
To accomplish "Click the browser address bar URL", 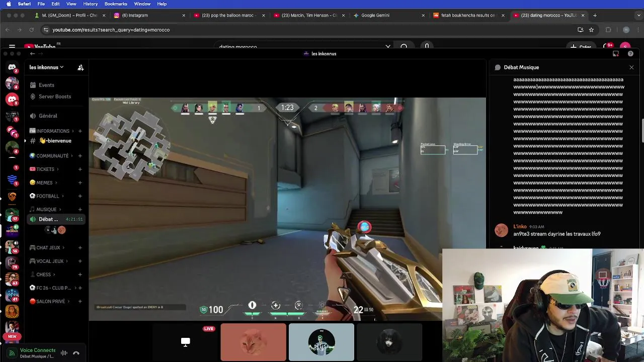I will point(111,30).
